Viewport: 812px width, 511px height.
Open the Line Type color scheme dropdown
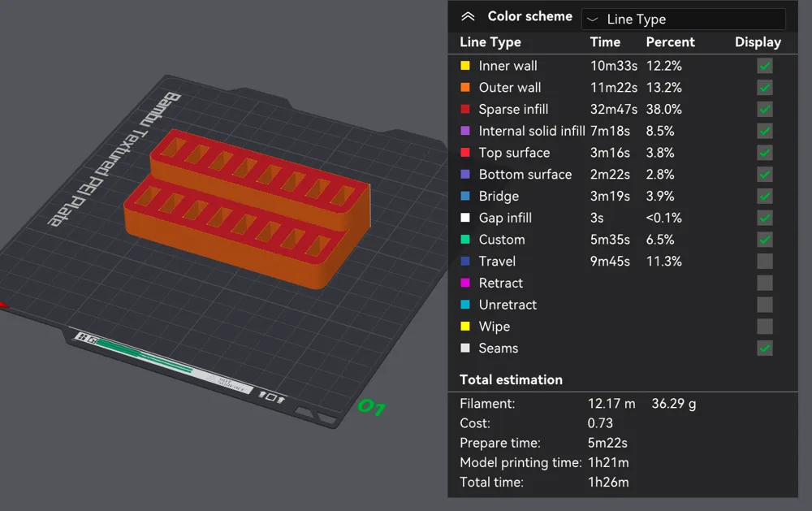pos(684,19)
